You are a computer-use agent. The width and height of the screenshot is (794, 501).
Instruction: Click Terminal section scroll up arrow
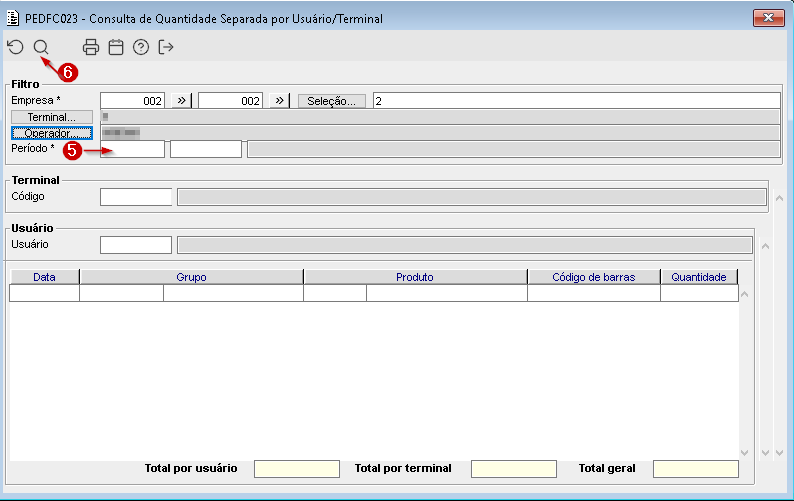point(779,198)
